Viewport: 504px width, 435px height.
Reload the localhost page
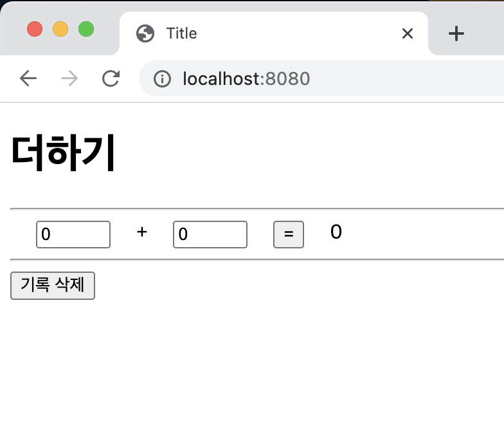point(111,79)
